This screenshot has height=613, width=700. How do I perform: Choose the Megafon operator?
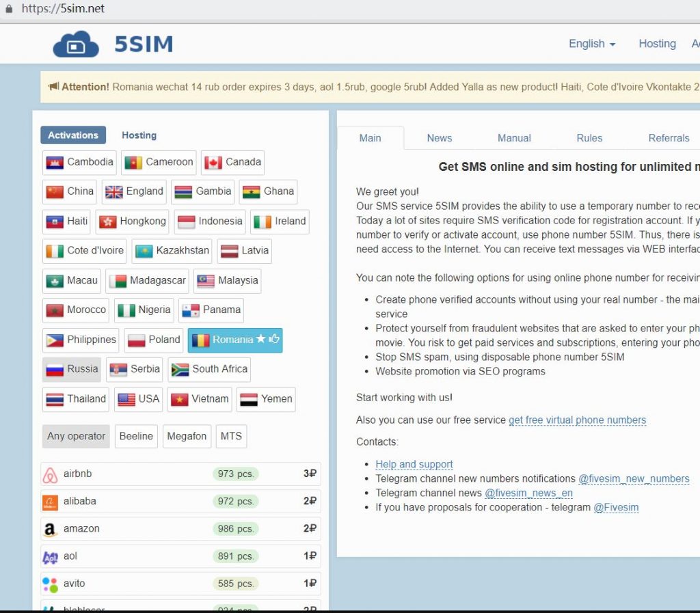point(187,437)
